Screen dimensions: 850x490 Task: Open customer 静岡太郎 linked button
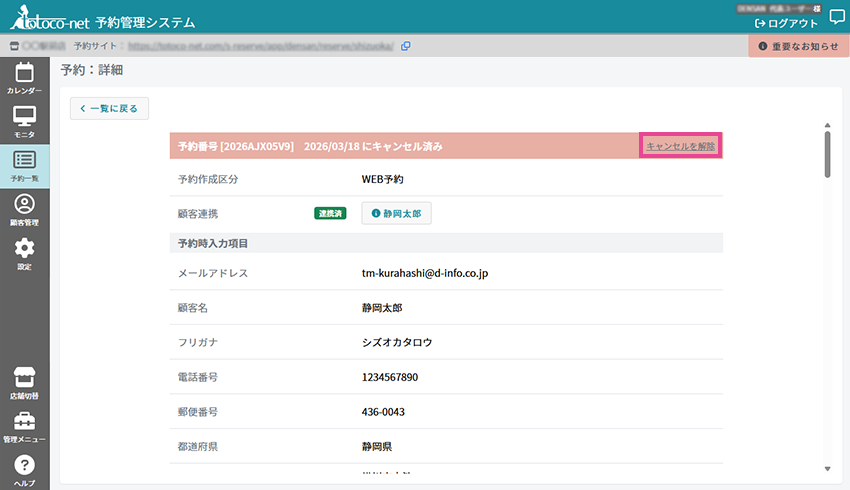tap(396, 213)
